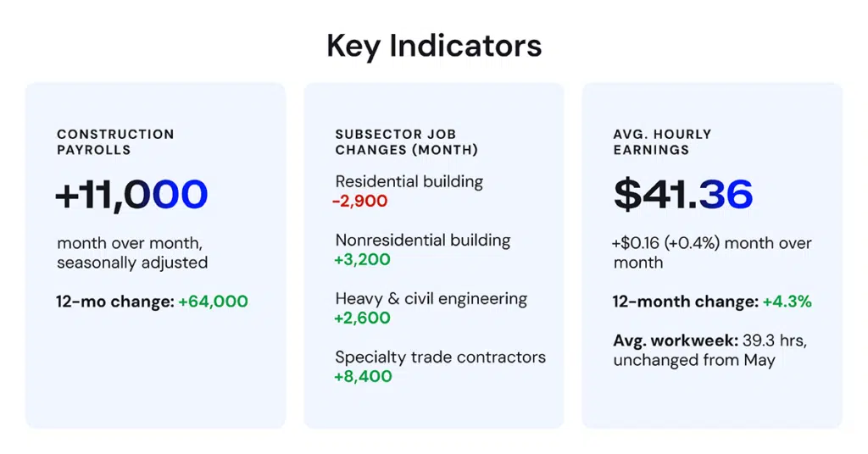The width and height of the screenshot is (868, 454).
Task: Click the green +2,600 value
Action: [362, 318]
